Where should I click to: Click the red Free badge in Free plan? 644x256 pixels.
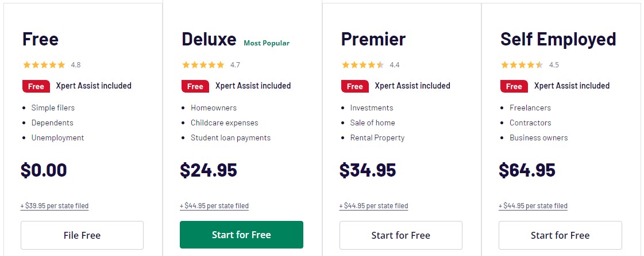[36, 86]
